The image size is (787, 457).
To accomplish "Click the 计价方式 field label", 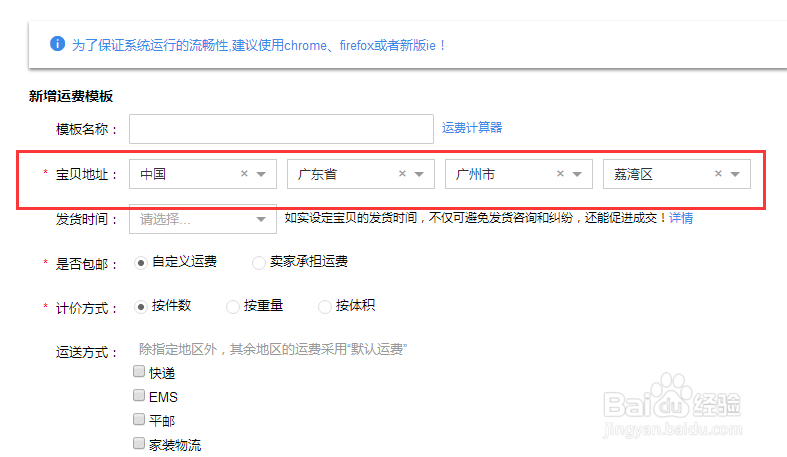I will [87, 308].
